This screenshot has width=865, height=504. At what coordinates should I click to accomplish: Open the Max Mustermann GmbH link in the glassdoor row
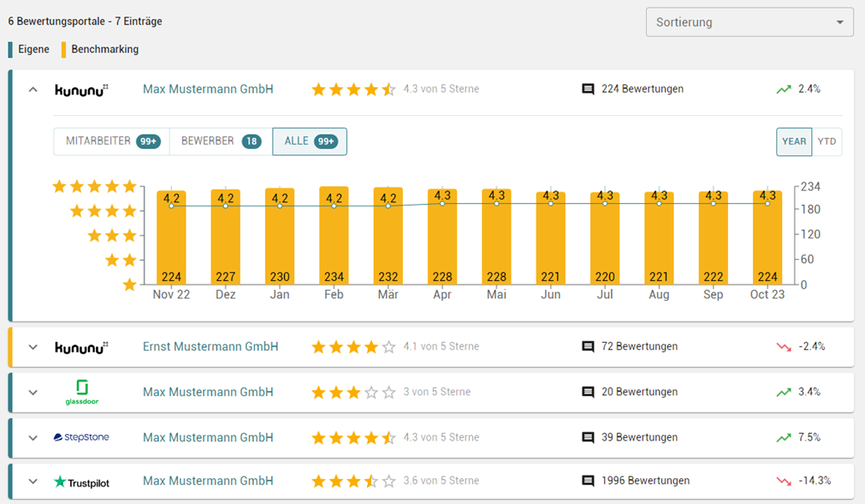208,392
